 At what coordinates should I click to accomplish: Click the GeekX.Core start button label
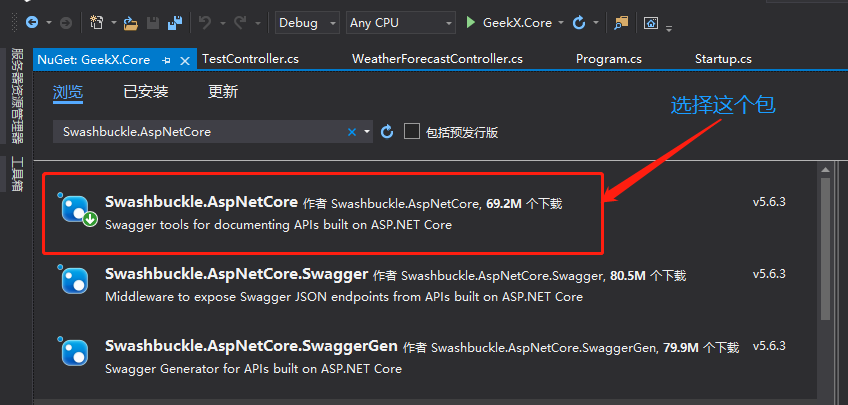click(x=517, y=23)
